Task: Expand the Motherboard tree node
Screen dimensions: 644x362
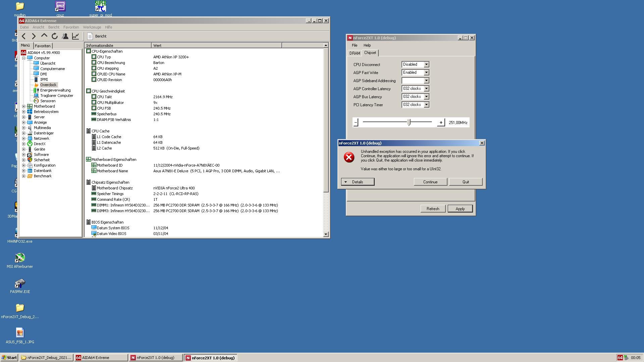Action: coord(24,106)
